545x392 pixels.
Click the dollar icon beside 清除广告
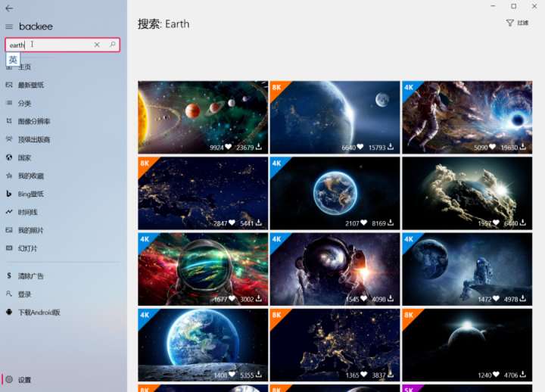9,276
